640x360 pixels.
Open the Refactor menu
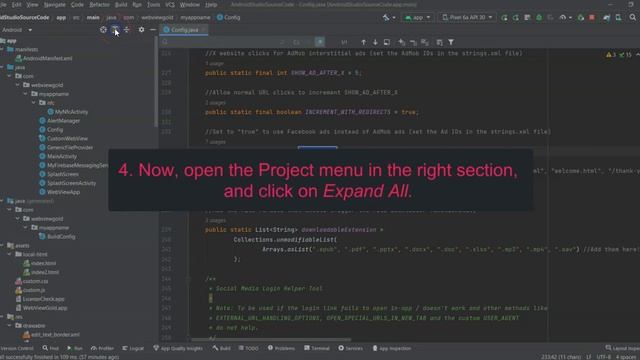tap(99, 4)
